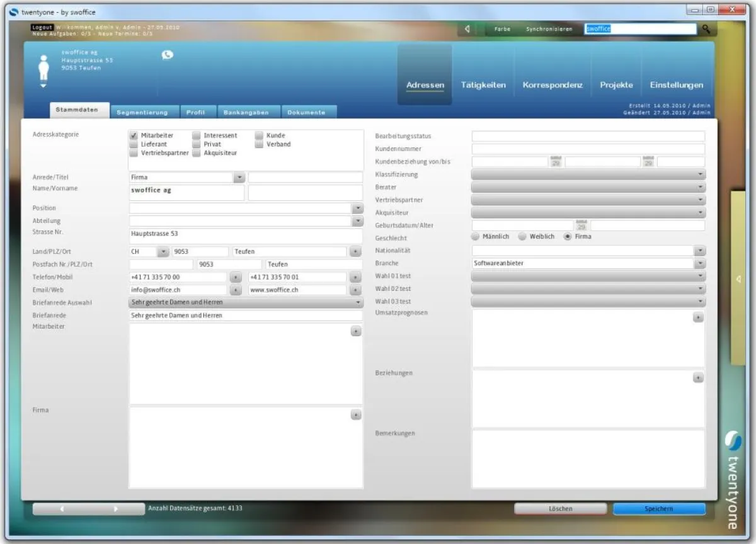Screen dimensions: 756x544
Task: Open the Korrespondenz section
Action: click(x=552, y=85)
